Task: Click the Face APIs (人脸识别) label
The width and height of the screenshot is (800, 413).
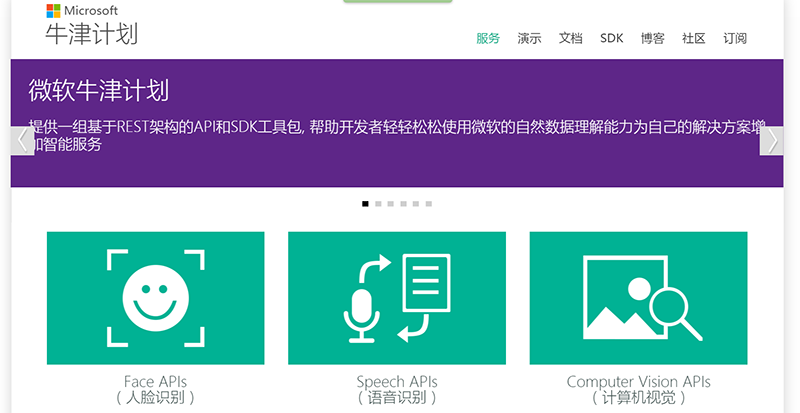Action: [x=156, y=390]
